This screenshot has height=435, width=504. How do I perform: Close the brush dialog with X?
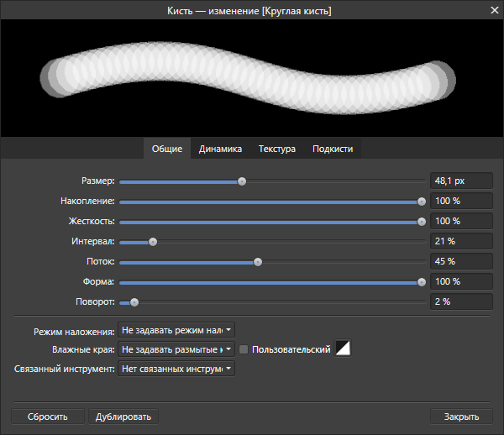(493, 10)
